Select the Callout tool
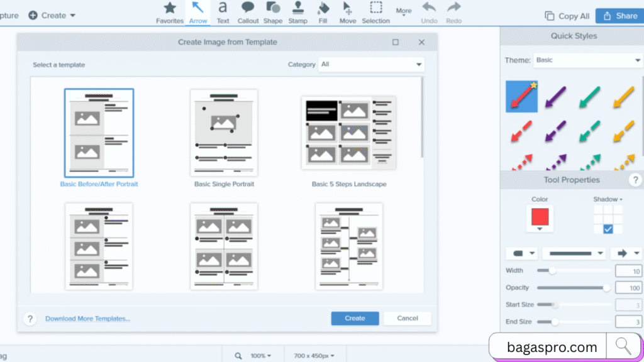The image size is (644, 362). 248,11
